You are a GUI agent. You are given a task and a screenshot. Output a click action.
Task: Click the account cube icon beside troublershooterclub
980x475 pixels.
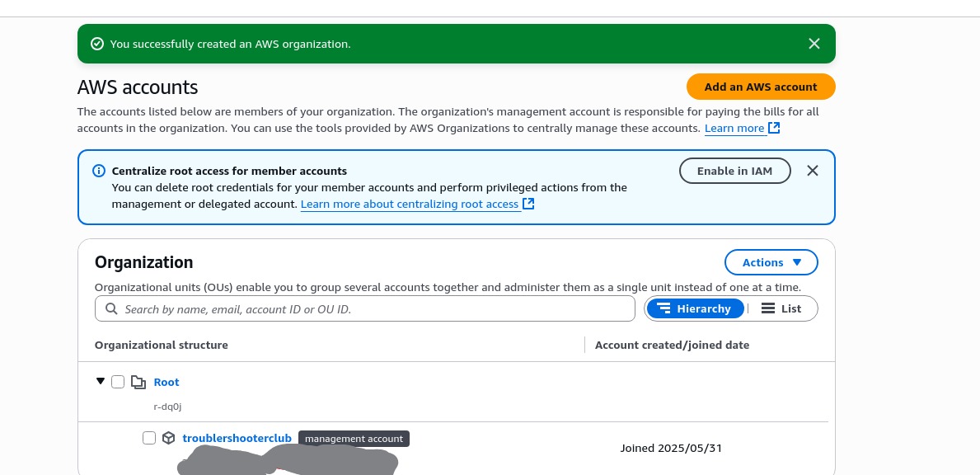click(x=168, y=438)
